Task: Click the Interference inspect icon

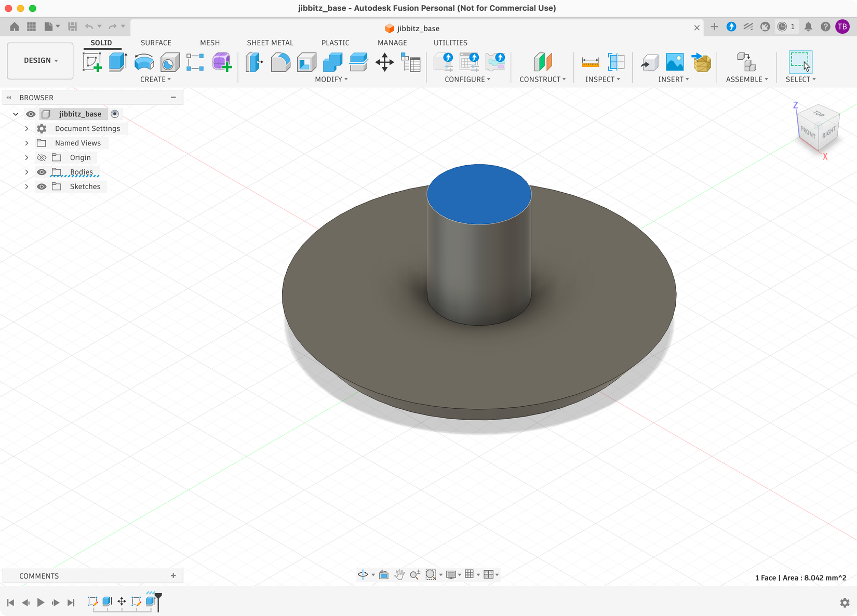Action: pyautogui.click(x=616, y=62)
